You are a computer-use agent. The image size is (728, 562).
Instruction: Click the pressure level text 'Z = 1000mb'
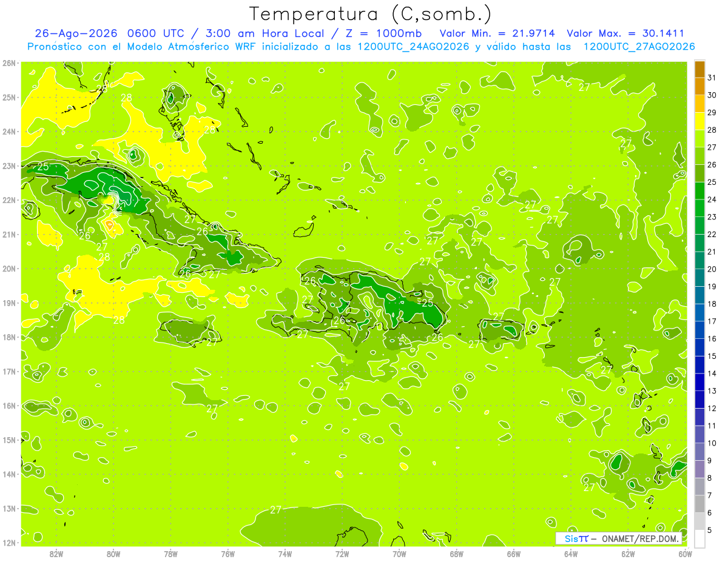[x=385, y=33]
